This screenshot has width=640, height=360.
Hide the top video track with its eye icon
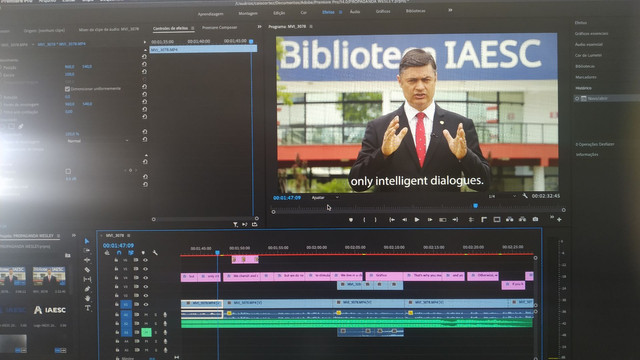(145, 260)
